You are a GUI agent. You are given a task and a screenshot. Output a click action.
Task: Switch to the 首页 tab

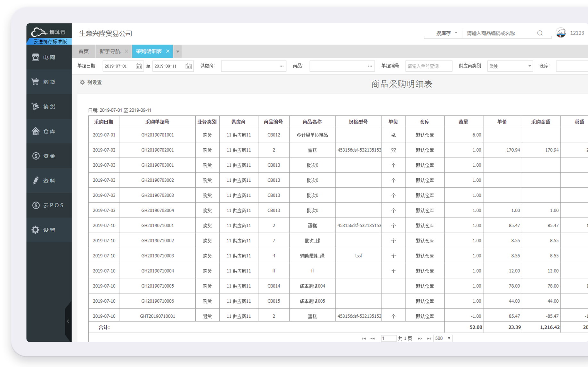pos(84,51)
